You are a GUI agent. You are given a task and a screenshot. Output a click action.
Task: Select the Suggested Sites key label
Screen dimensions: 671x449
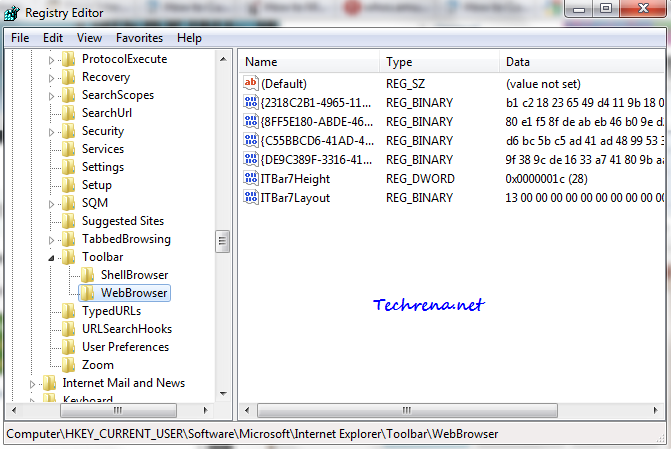123,221
